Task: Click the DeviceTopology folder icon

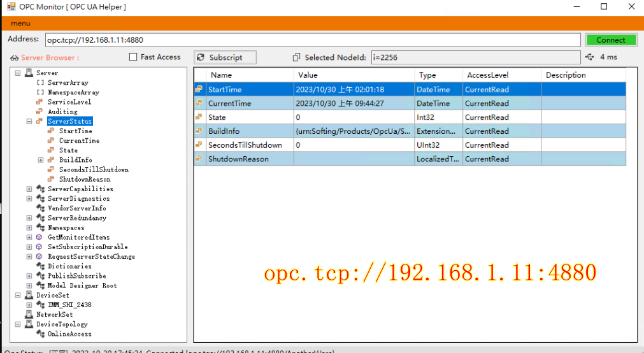Action: (x=29, y=324)
